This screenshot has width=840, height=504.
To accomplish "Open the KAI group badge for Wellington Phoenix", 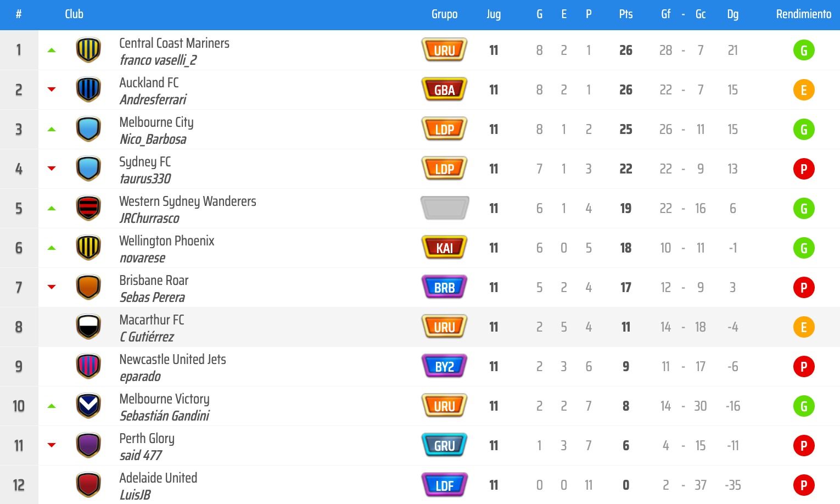I will coord(444,248).
